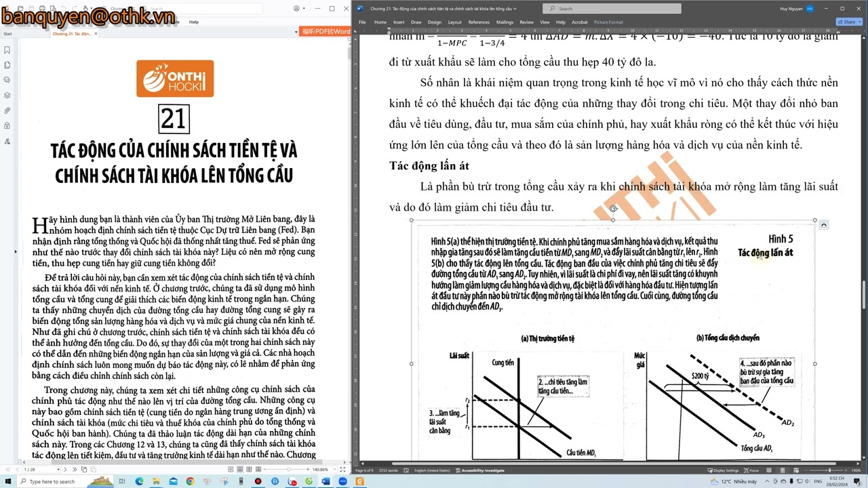
Task: Click the orange PDF to Word banner
Action: [325, 32]
